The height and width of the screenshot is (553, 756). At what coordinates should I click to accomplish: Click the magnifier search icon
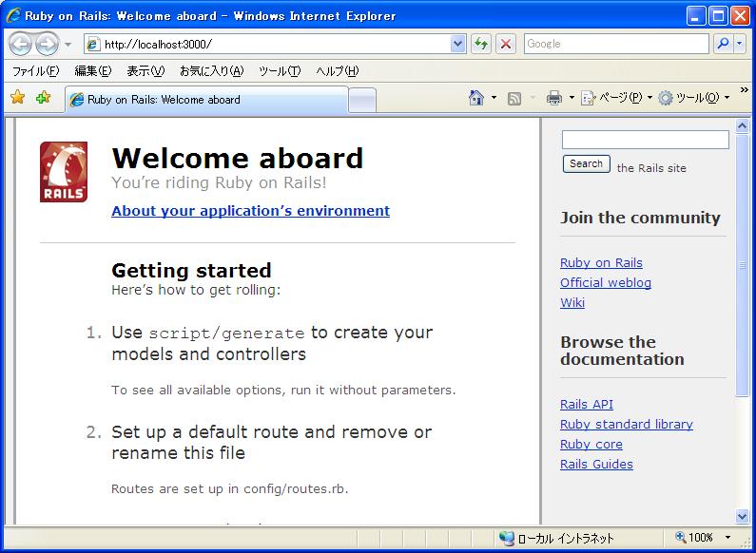(724, 45)
